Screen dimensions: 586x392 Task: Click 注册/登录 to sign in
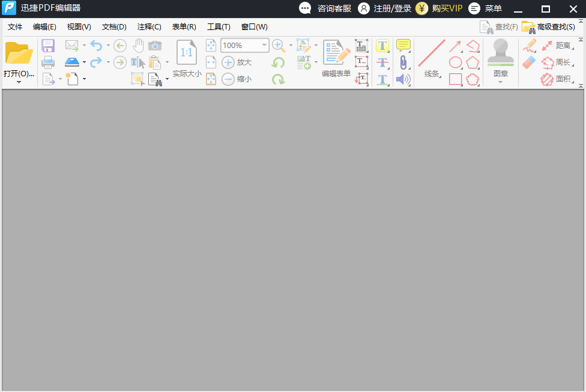point(384,8)
